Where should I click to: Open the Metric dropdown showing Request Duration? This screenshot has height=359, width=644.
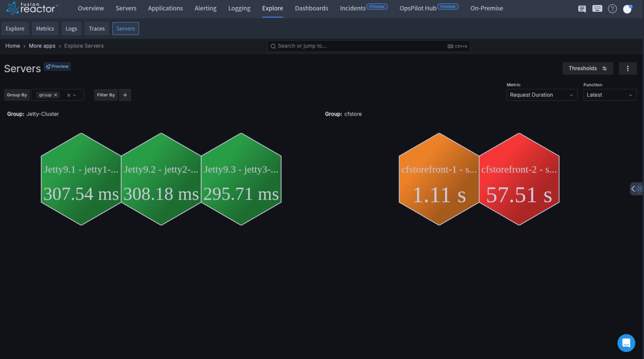pos(541,95)
